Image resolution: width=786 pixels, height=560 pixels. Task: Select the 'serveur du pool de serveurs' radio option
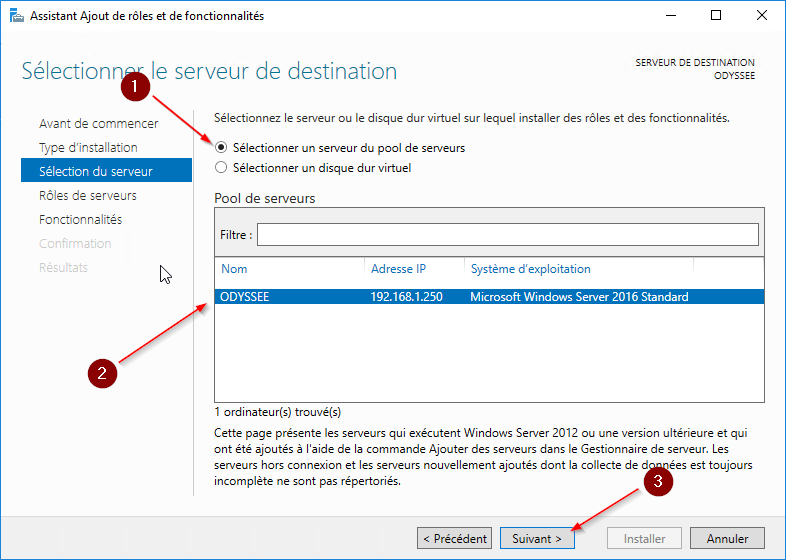[221, 148]
